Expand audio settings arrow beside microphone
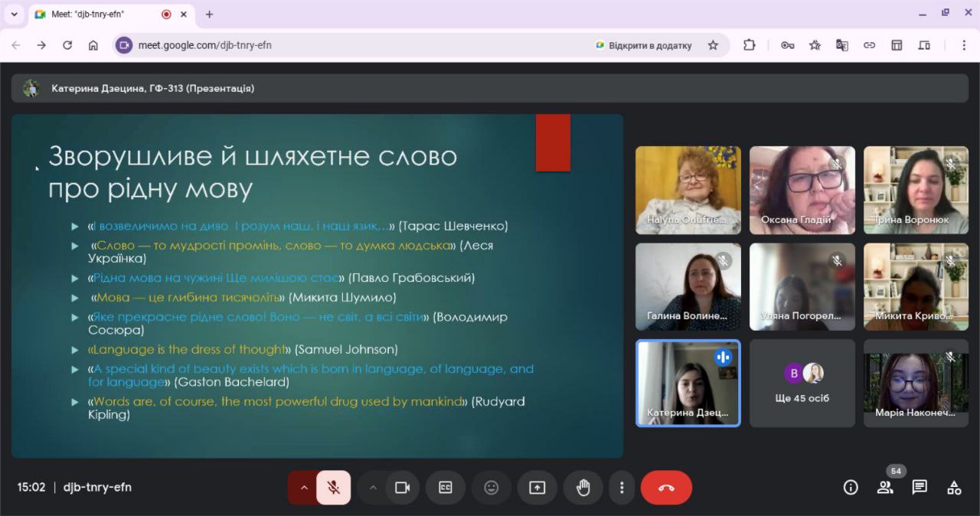 [x=304, y=488]
